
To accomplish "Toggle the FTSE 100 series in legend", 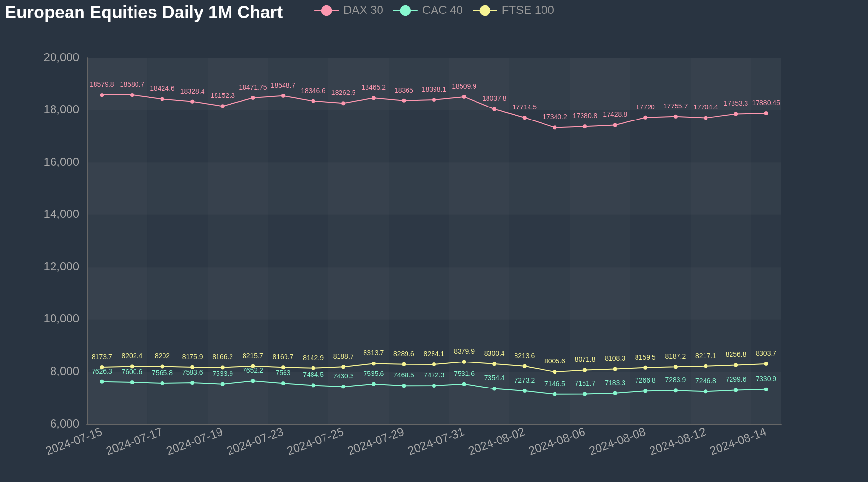I will [x=514, y=10].
